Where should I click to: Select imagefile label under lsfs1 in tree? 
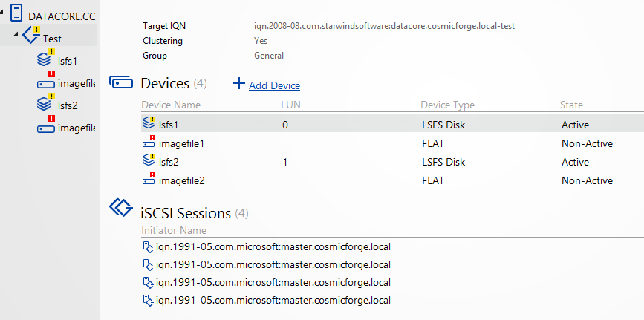(77, 84)
